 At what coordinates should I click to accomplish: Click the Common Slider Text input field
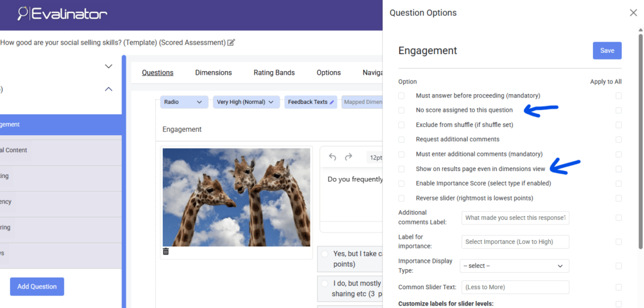pyautogui.click(x=516, y=287)
